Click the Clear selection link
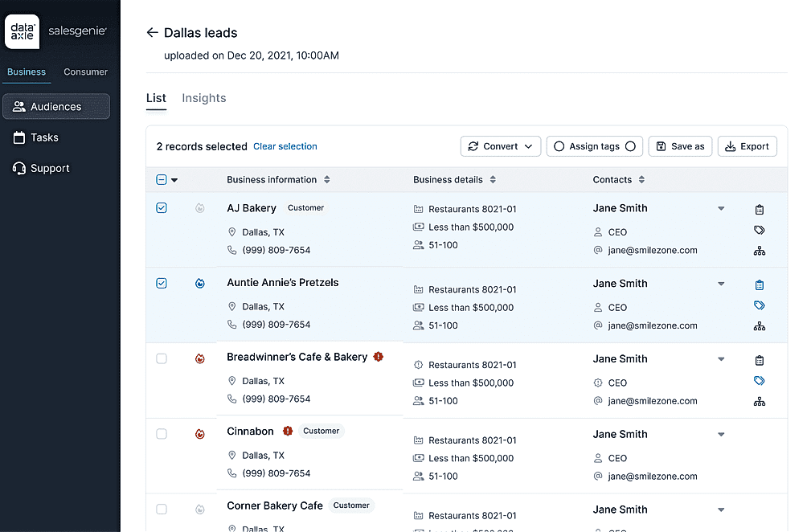Screen dimensions: 811x532 (285, 146)
